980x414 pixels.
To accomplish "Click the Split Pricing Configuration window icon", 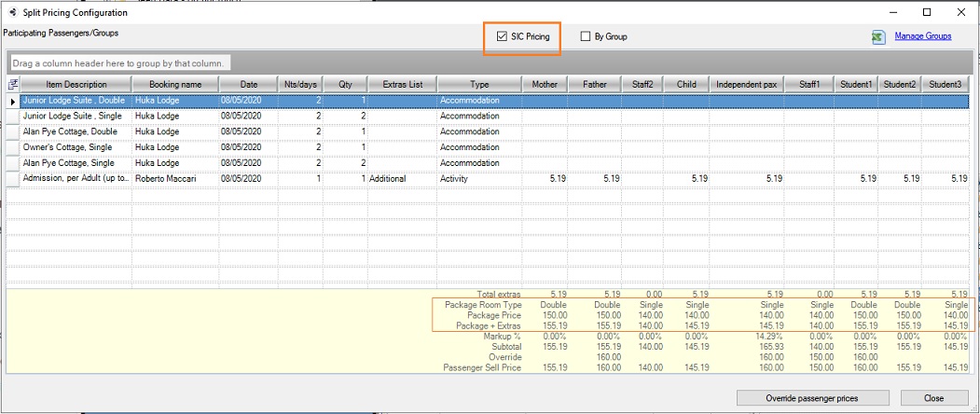I will tap(12, 13).
